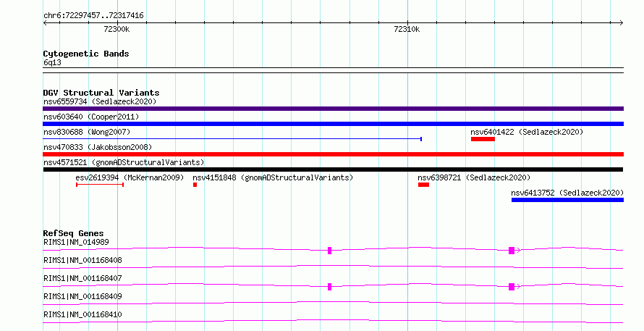Open the nsv6401422 (Sedlazeck2020) label
The width and height of the screenshot is (644, 331).
[527, 132]
